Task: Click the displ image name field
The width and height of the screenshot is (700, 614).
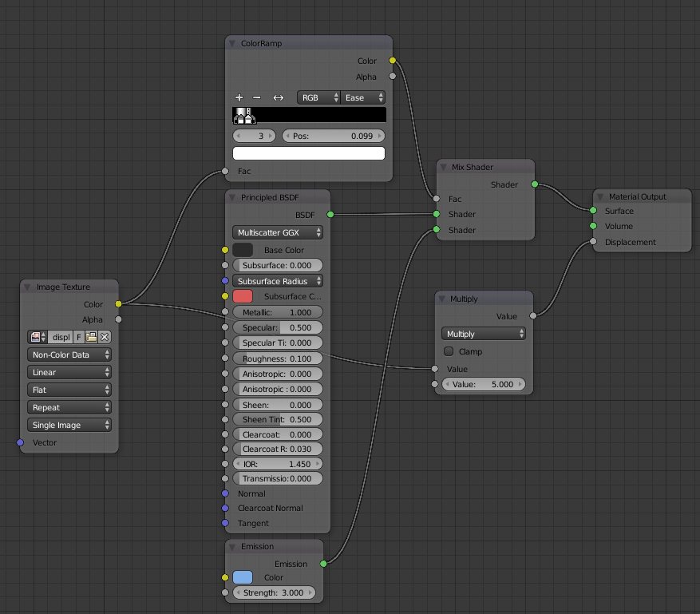Action: 61,337
